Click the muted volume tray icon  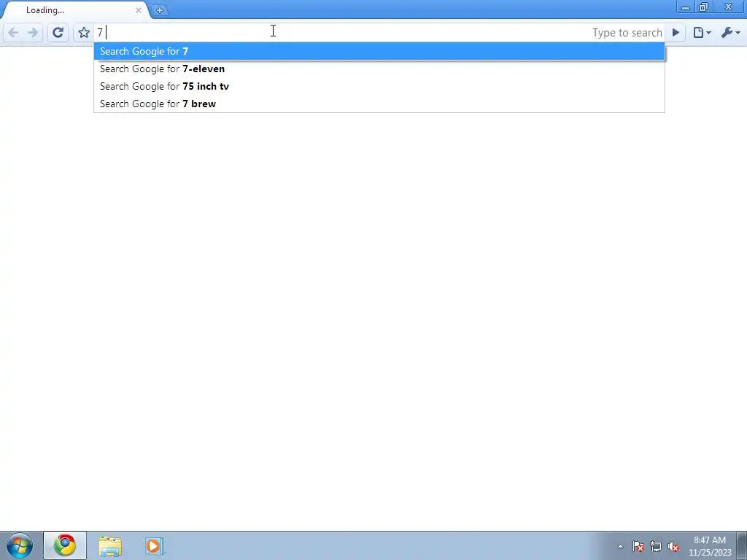tap(673, 547)
